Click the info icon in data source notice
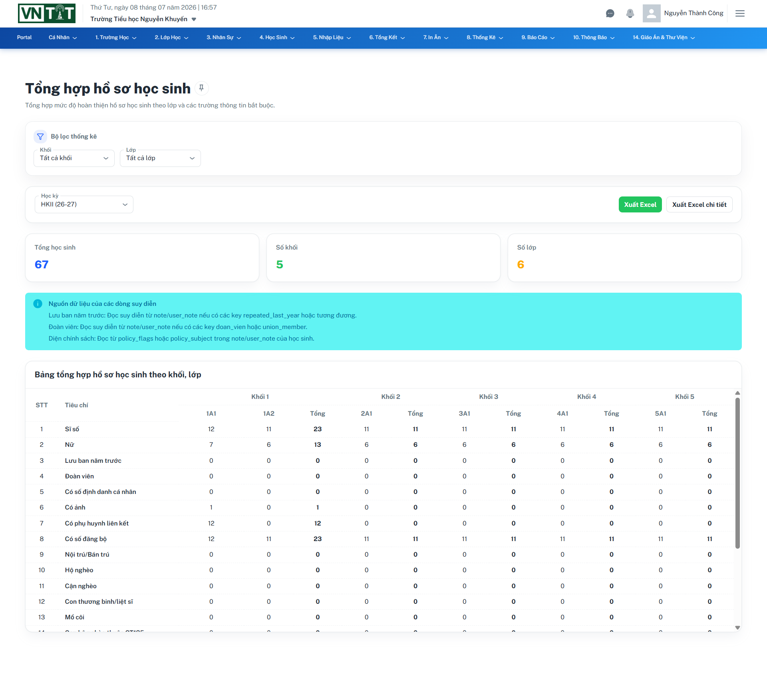The width and height of the screenshot is (767, 700). click(x=38, y=304)
